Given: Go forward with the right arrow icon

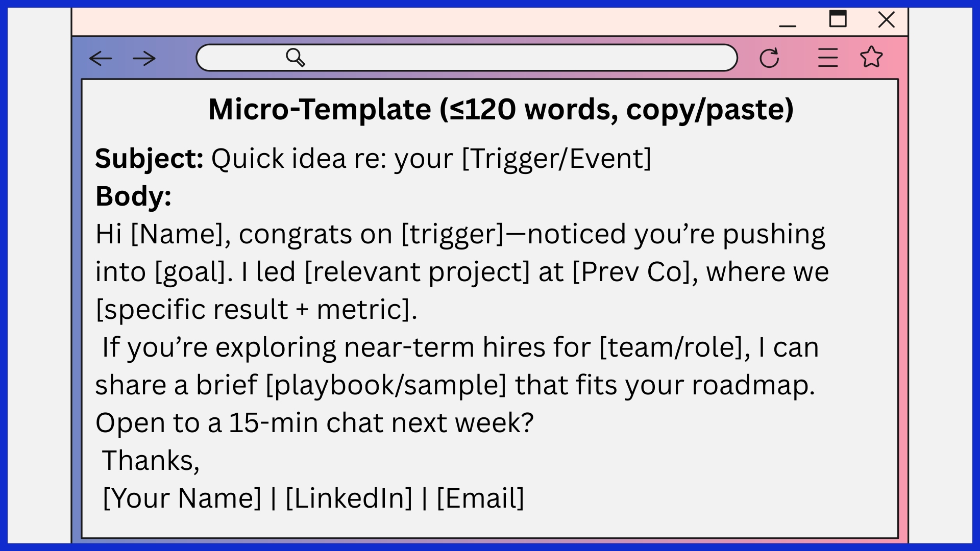Looking at the screenshot, I should 144,58.
